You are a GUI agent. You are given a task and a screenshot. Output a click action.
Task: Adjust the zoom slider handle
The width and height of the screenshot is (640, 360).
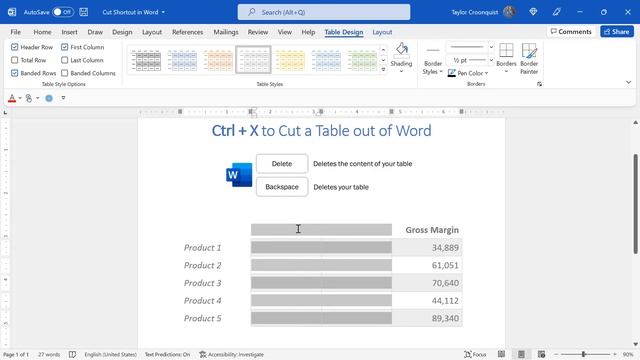tap(584, 354)
